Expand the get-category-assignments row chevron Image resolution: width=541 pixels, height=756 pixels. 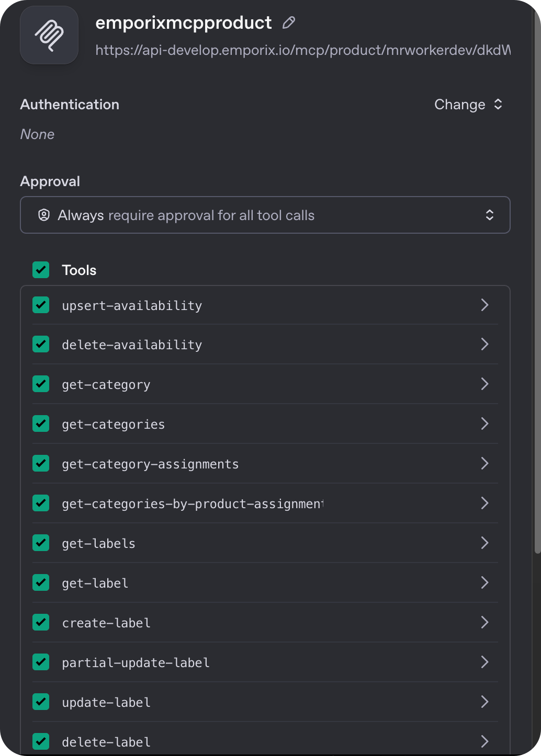pyautogui.click(x=484, y=463)
